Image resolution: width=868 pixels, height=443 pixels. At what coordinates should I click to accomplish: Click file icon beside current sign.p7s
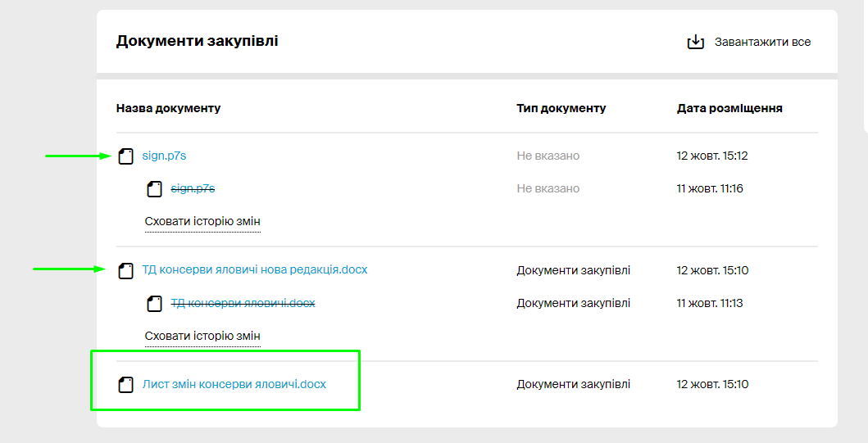125,156
